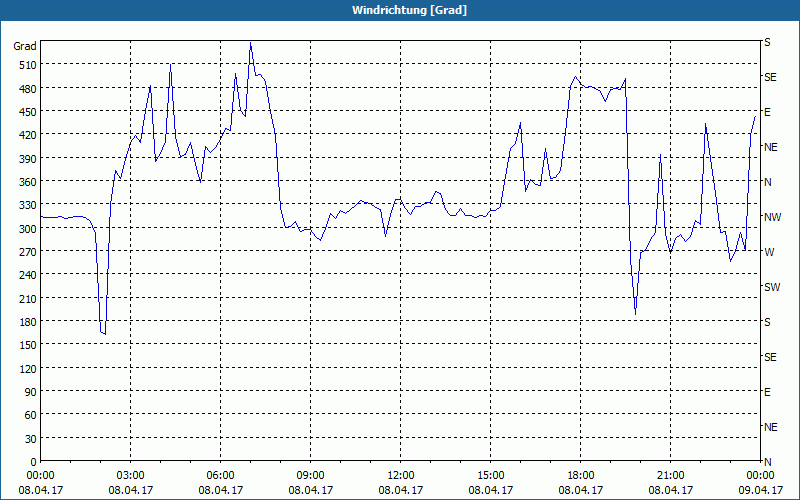Select the 15:00 time axis label
The width and height of the screenshot is (800, 500).
coord(491,476)
